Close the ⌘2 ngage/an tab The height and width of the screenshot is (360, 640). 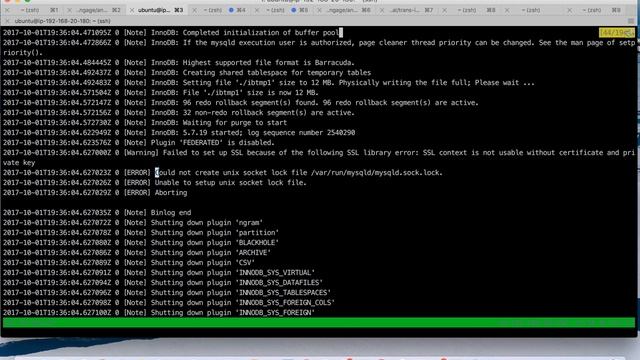click(x=69, y=10)
